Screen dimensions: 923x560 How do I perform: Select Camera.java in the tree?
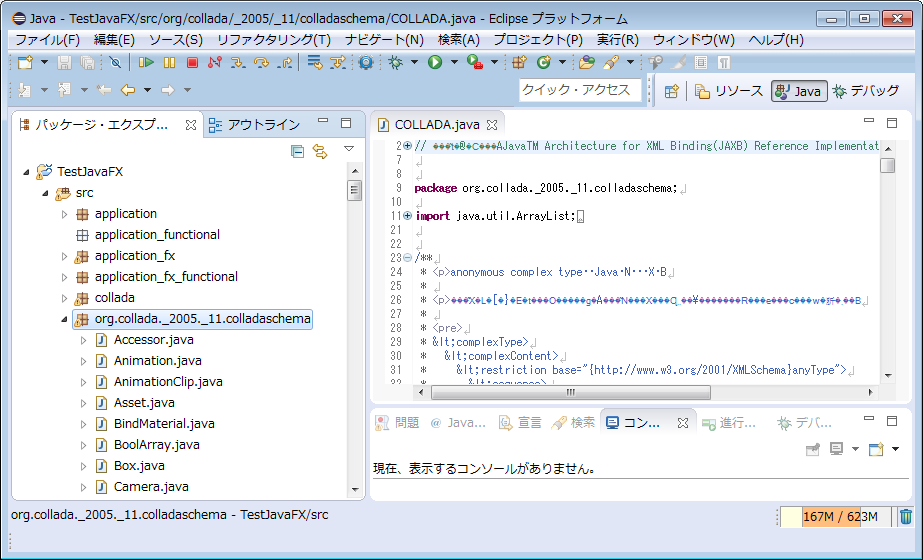151,487
